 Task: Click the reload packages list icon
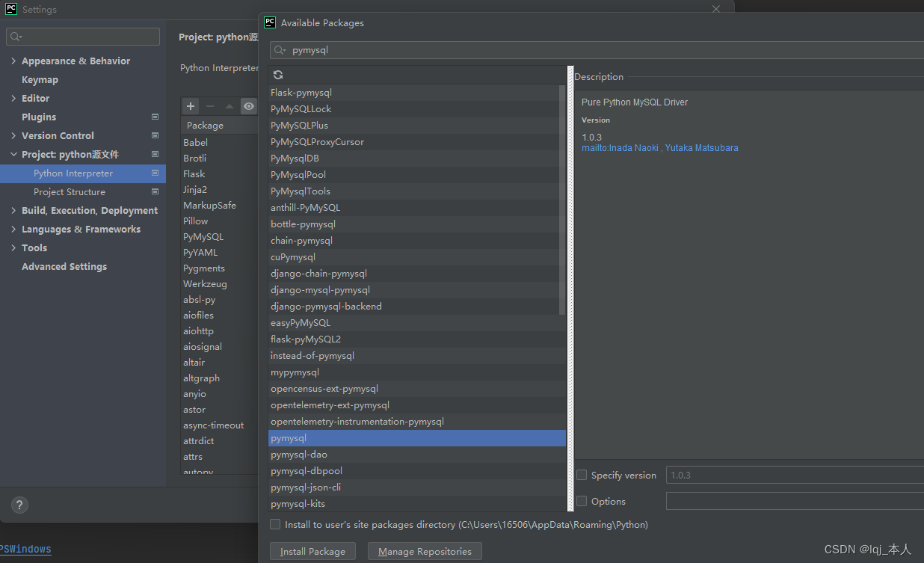coord(278,75)
